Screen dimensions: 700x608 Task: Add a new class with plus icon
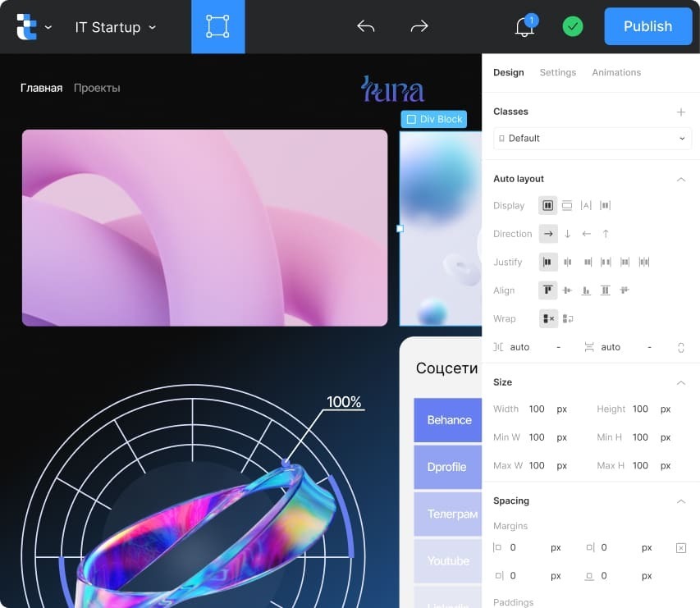(x=681, y=112)
